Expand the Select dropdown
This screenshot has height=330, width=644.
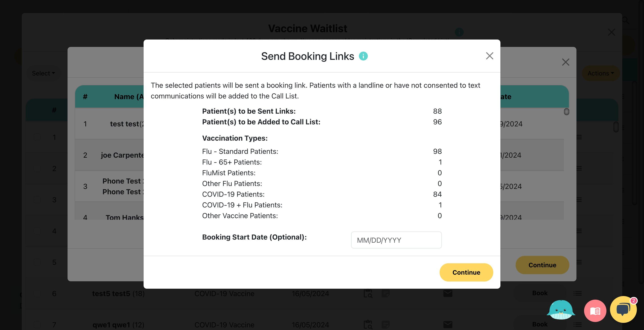click(43, 73)
